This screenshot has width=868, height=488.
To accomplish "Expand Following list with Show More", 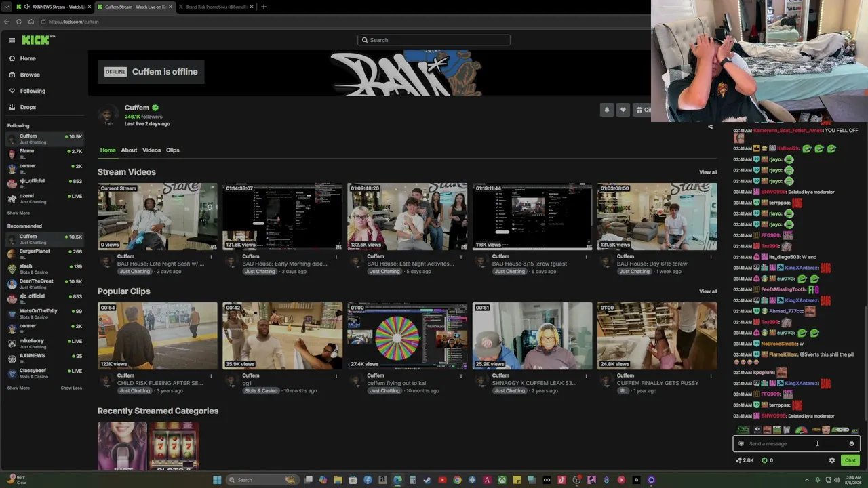I will coord(18,213).
